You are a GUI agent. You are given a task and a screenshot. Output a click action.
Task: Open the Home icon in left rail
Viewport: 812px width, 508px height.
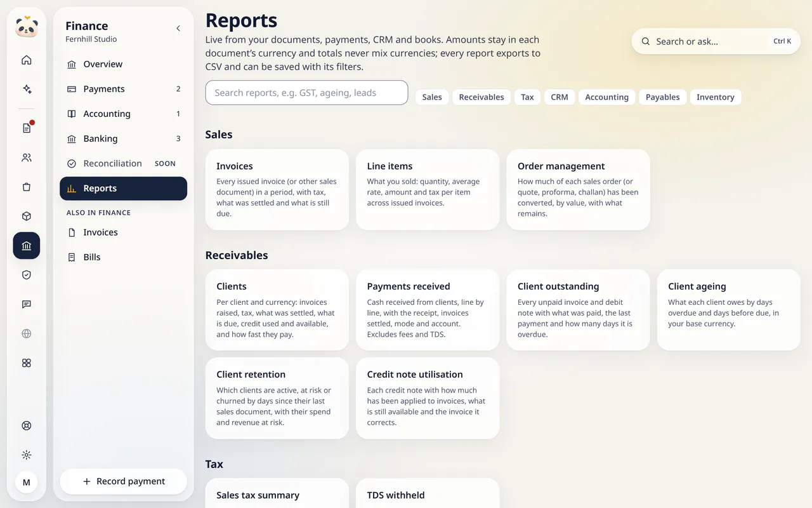(x=27, y=60)
